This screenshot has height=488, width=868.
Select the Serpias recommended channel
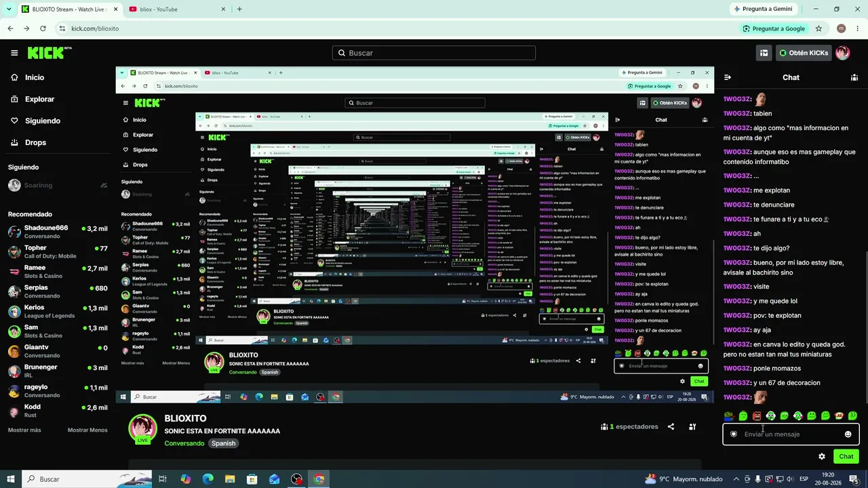coord(58,291)
